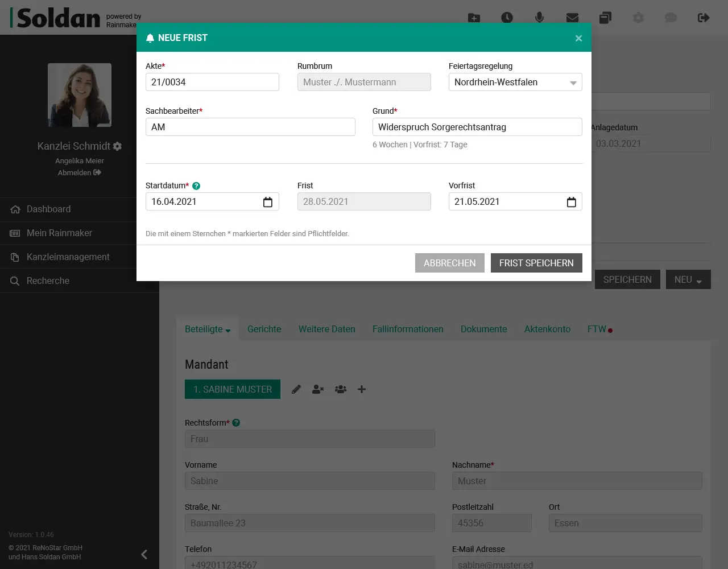Click the FRIST SPEICHERN button
The width and height of the screenshot is (728, 569).
pyautogui.click(x=536, y=263)
